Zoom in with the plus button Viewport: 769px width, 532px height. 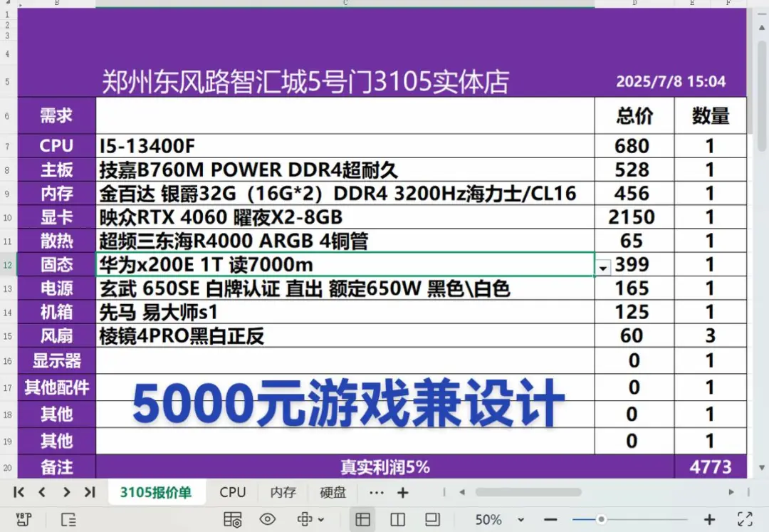(x=709, y=519)
